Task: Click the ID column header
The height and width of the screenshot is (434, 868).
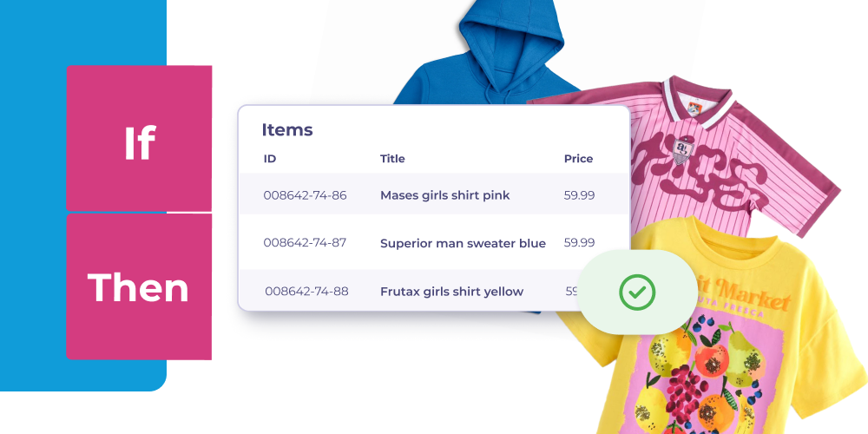Action: click(270, 159)
